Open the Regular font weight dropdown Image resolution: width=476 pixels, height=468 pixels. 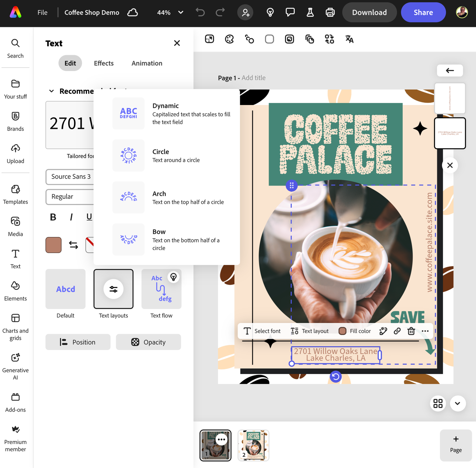pos(69,197)
